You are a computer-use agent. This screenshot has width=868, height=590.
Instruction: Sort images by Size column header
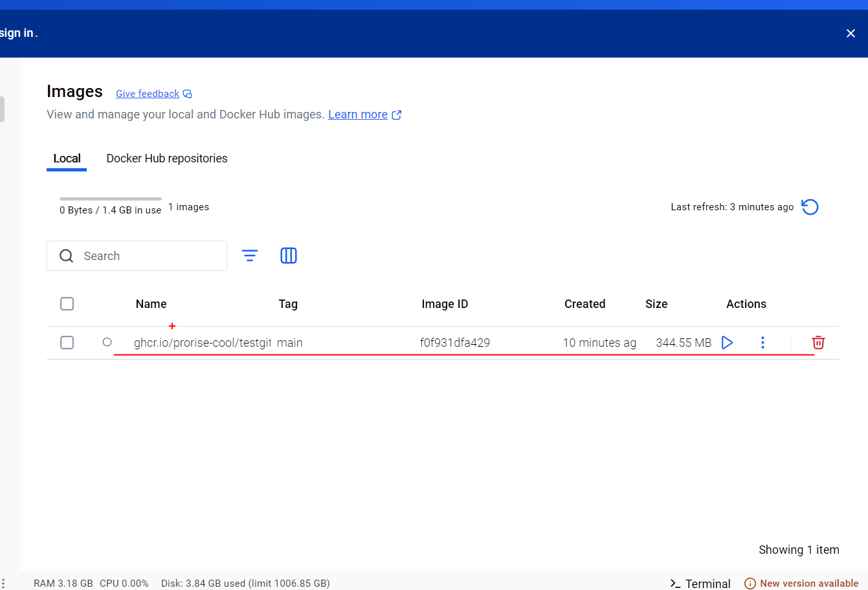[656, 304]
